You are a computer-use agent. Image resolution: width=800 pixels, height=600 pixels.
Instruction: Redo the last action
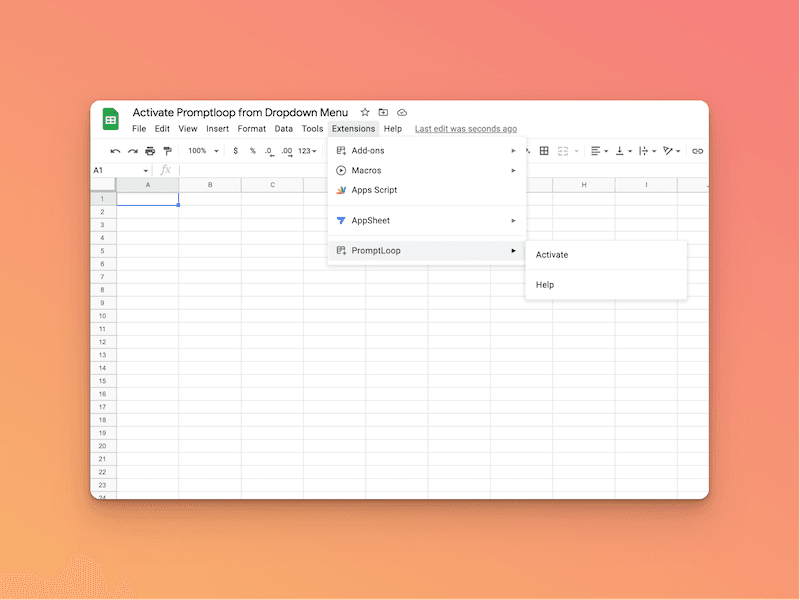click(133, 151)
